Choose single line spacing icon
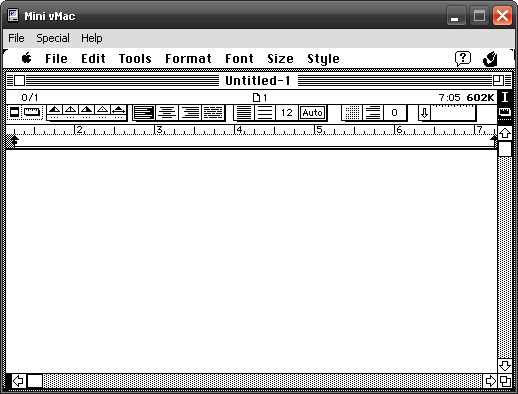 244,113
